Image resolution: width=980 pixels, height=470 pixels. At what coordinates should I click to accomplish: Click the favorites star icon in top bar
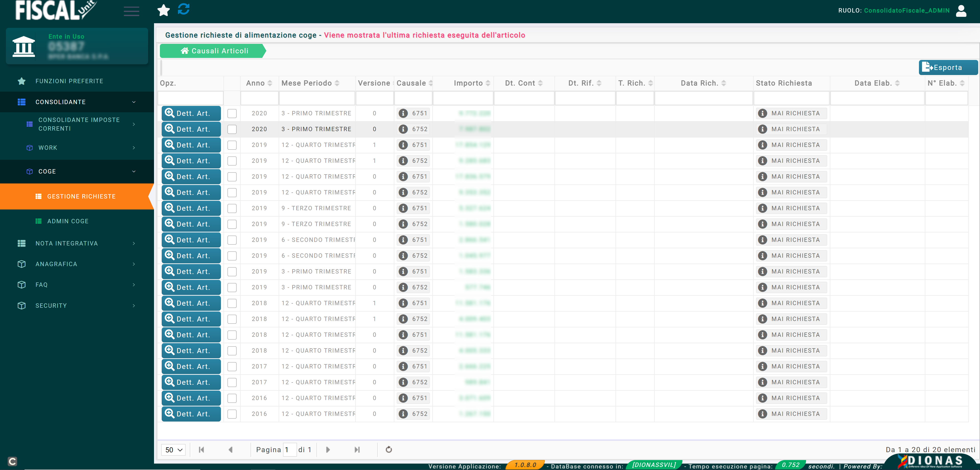163,10
